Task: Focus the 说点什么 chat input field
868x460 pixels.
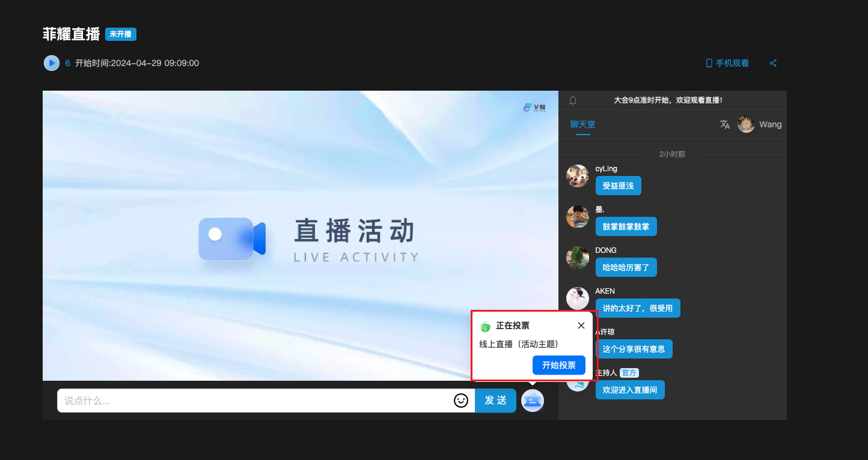Action: [252, 401]
